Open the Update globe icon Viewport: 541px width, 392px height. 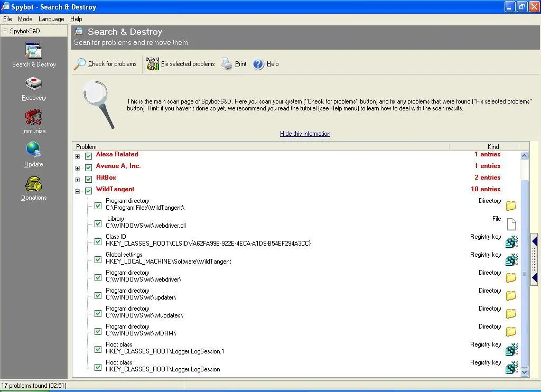pyautogui.click(x=34, y=150)
